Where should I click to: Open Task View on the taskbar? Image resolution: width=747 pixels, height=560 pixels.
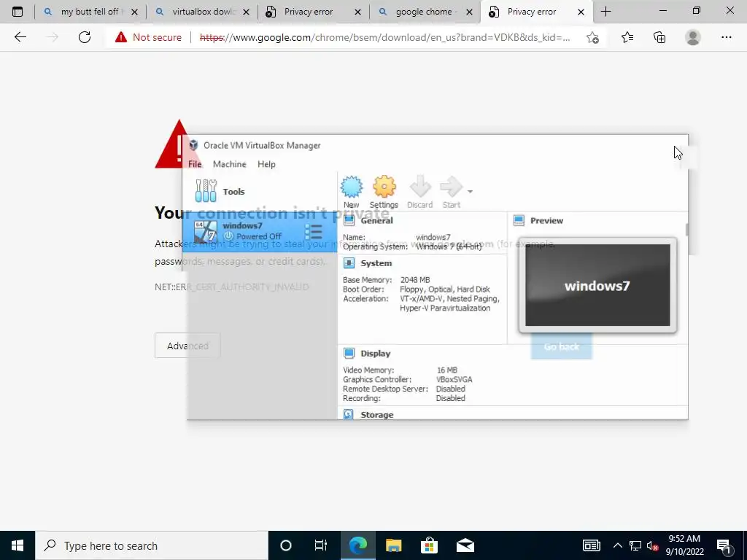[321, 545]
